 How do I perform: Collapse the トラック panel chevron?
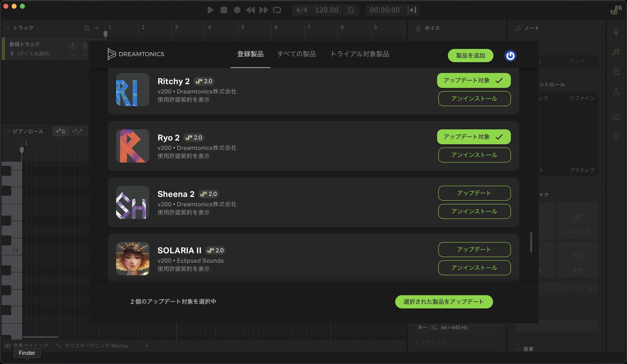point(8,28)
